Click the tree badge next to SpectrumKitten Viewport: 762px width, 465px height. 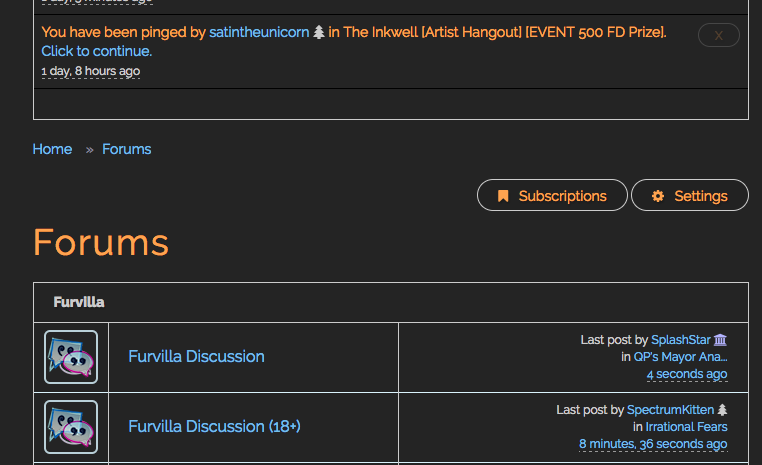722,410
